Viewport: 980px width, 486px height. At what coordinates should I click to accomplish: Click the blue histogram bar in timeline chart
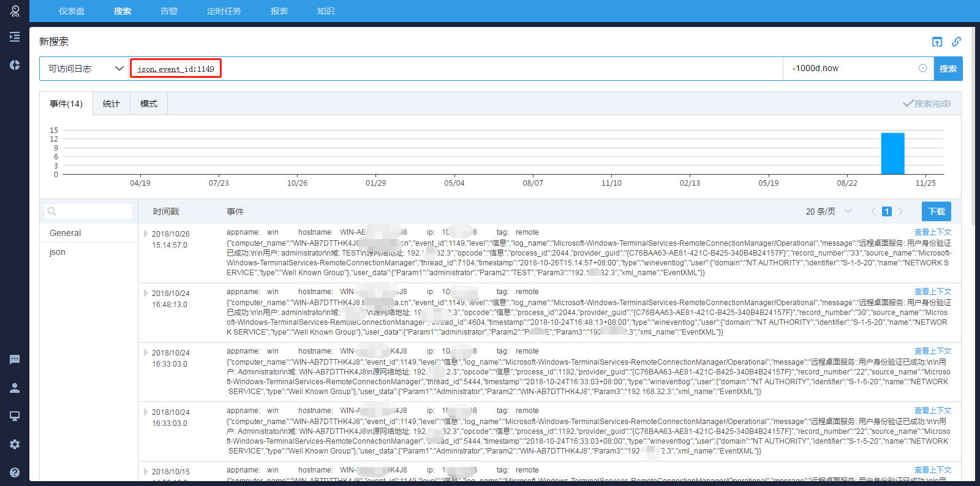coord(892,154)
